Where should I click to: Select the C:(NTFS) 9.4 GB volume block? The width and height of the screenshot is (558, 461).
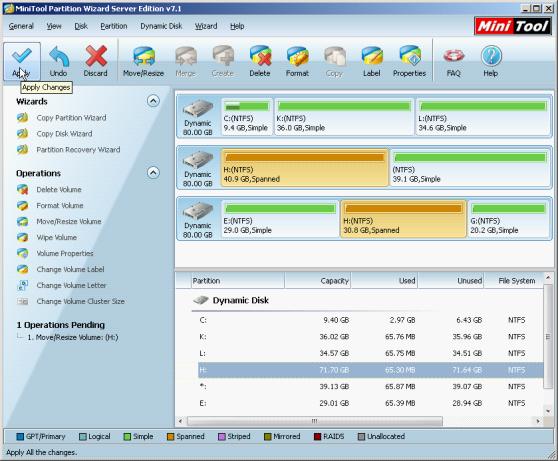coord(247,116)
